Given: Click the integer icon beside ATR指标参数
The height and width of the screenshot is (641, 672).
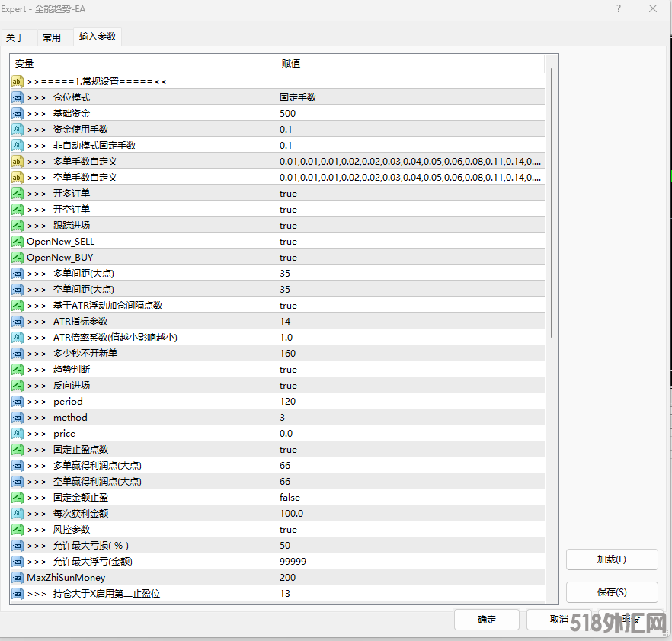Looking at the screenshot, I should tap(17, 321).
